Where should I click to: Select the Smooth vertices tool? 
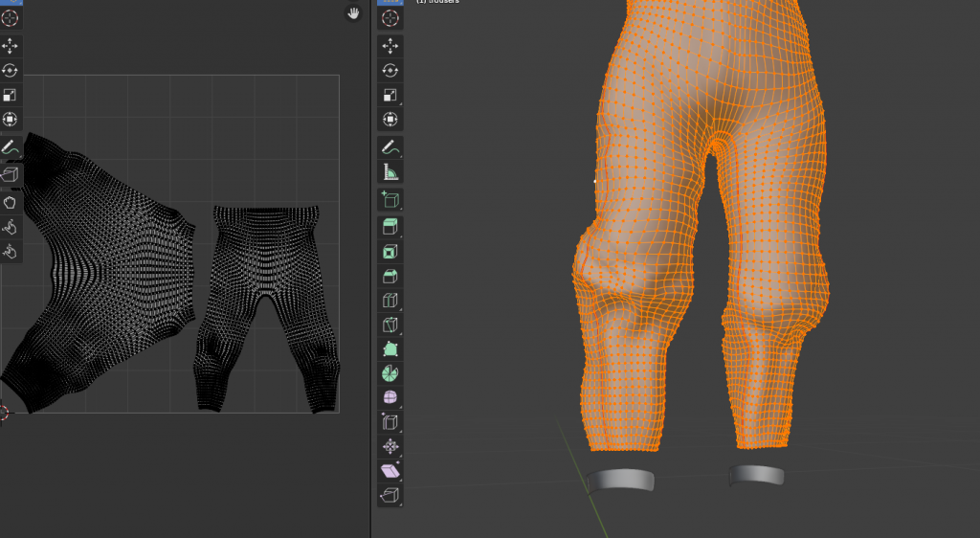[x=390, y=398]
